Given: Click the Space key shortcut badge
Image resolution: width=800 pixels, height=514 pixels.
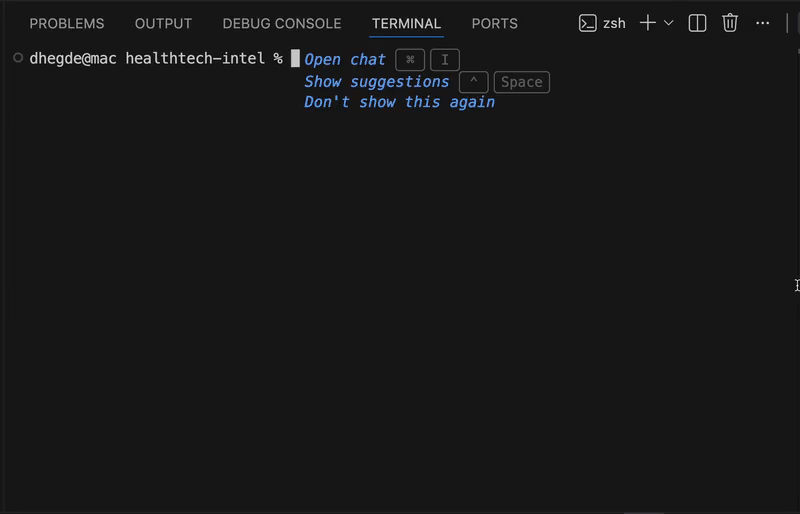Looking at the screenshot, I should point(521,82).
